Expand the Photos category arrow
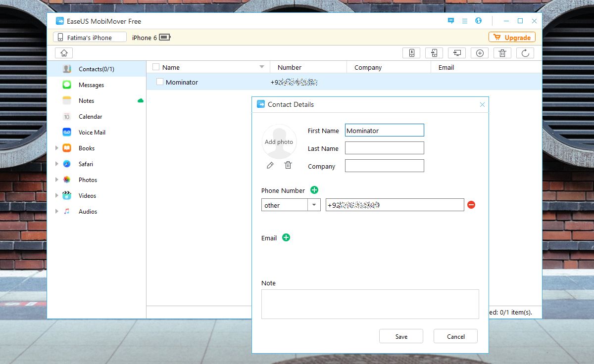The image size is (594, 364). point(57,180)
